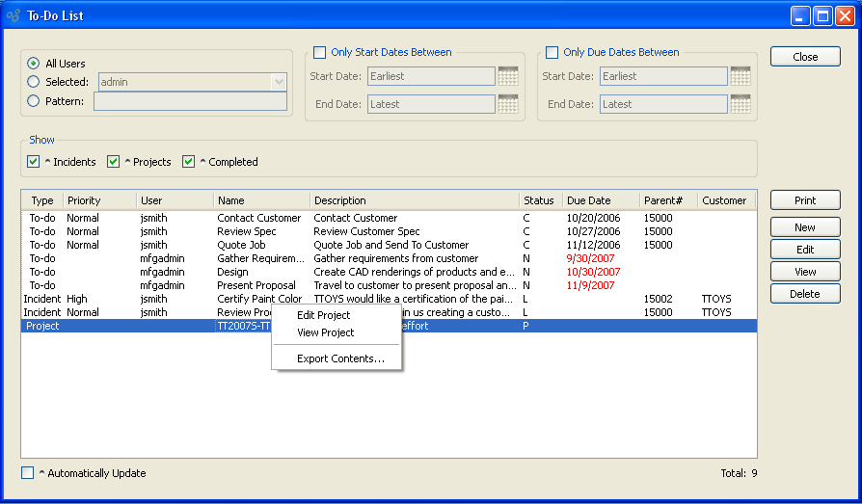This screenshot has width=862, height=504.
Task: Open calendar for start-date filter Start Date
Action: [508, 76]
